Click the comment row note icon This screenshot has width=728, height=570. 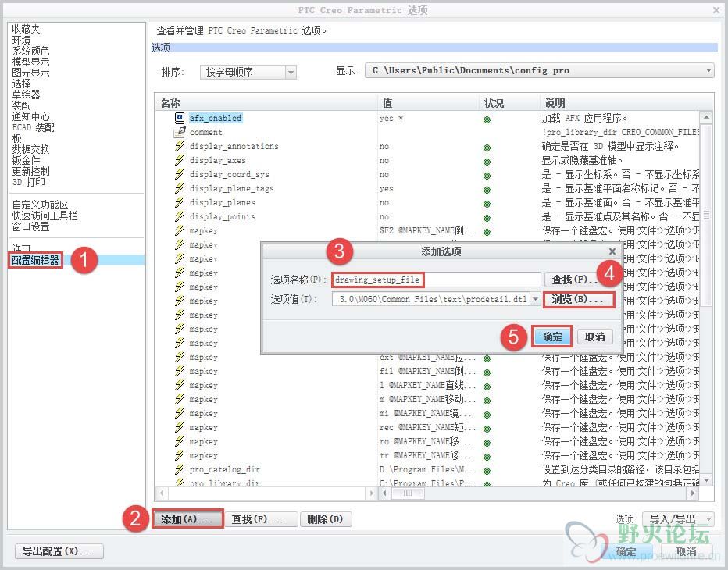[180, 132]
